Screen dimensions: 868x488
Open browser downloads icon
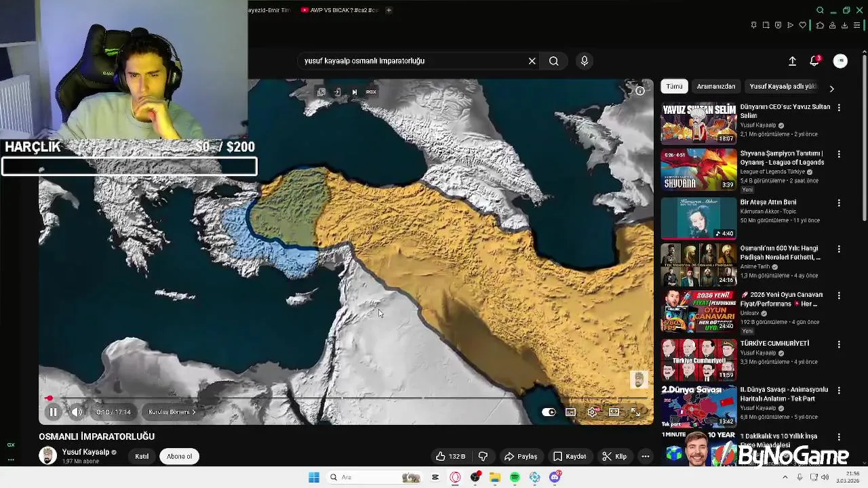click(844, 25)
